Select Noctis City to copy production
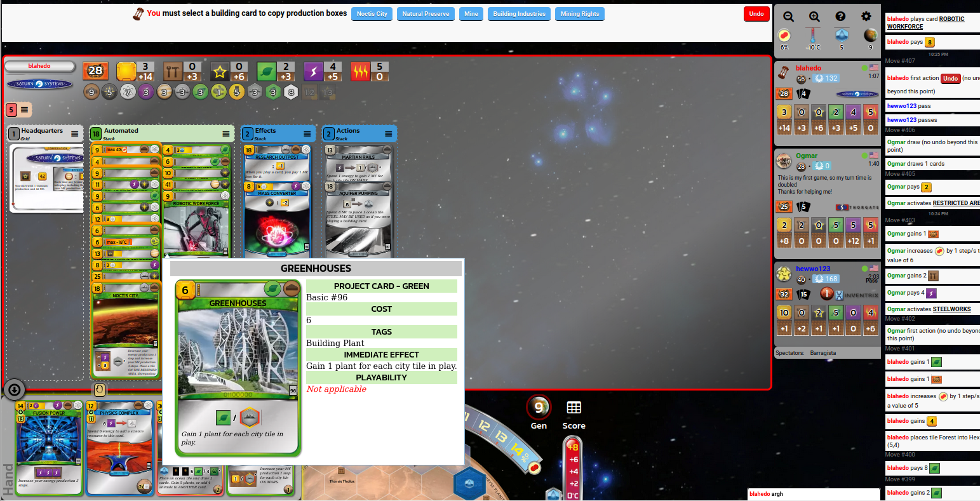 tap(372, 13)
